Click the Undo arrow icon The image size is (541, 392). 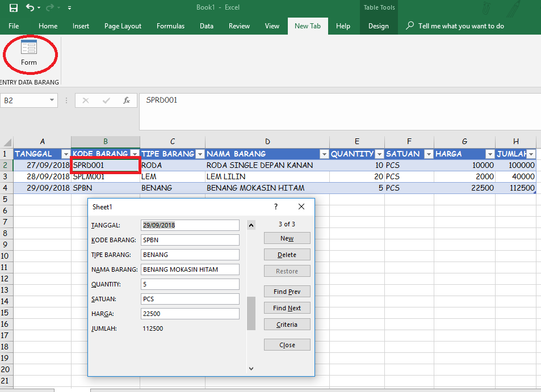(31, 7)
